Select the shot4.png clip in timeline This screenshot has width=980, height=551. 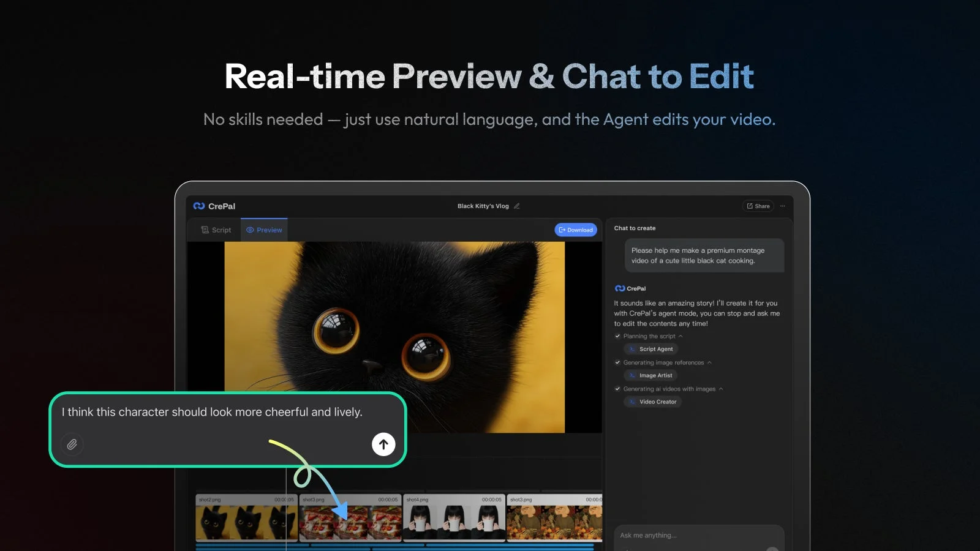(x=454, y=518)
